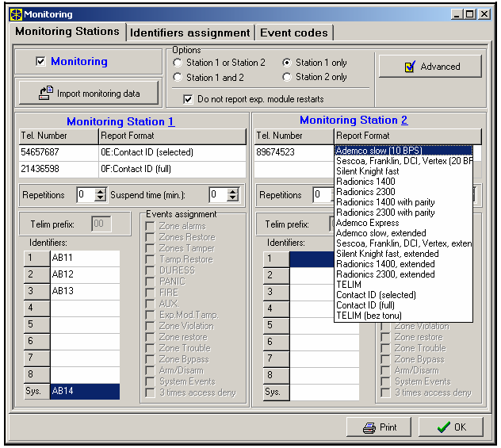This screenshot has width=501, height=448.
Task: Toggle Station 1 System Events checkbox
Action: 150,381
